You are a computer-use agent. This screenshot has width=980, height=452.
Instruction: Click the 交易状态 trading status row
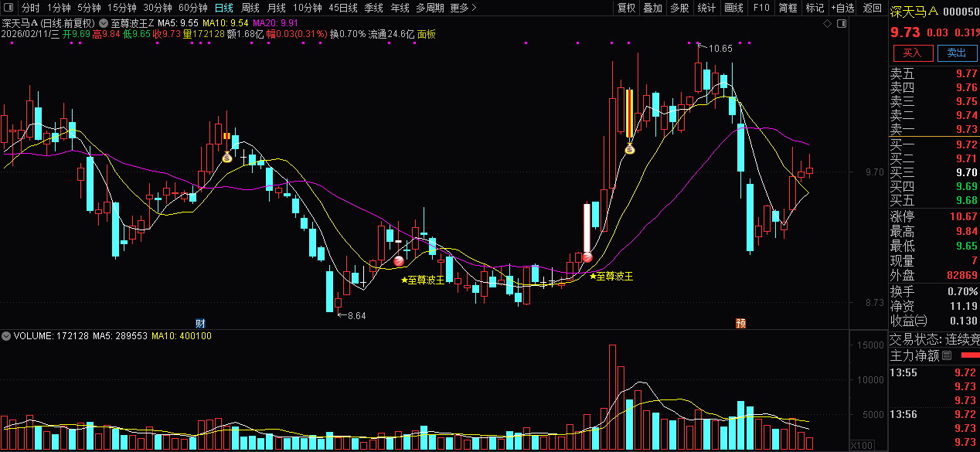coord(934,338)
